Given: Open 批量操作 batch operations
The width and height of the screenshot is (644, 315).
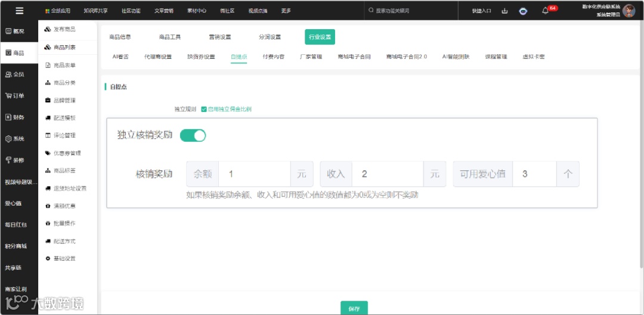Looking at the screenshot, I should [x=60, y=223].
